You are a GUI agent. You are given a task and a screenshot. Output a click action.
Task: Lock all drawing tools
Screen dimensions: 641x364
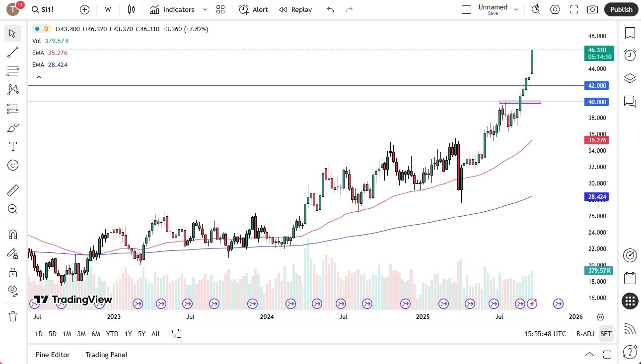pos(12,272)
